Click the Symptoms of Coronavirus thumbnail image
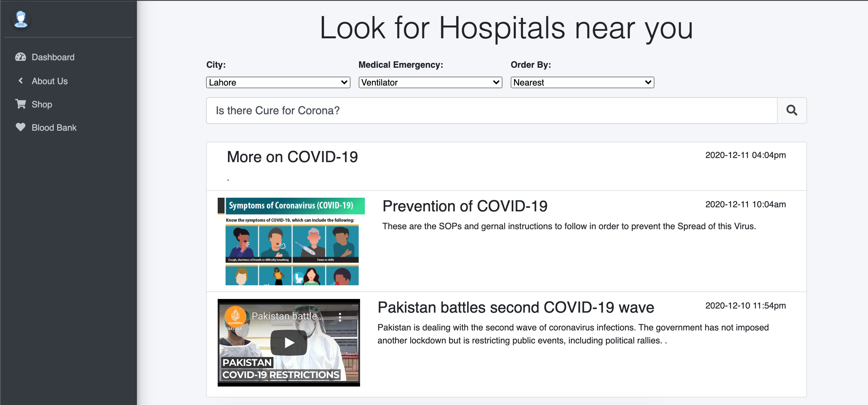The width and height of the screenshot is (868, 405). pos(291,241)
